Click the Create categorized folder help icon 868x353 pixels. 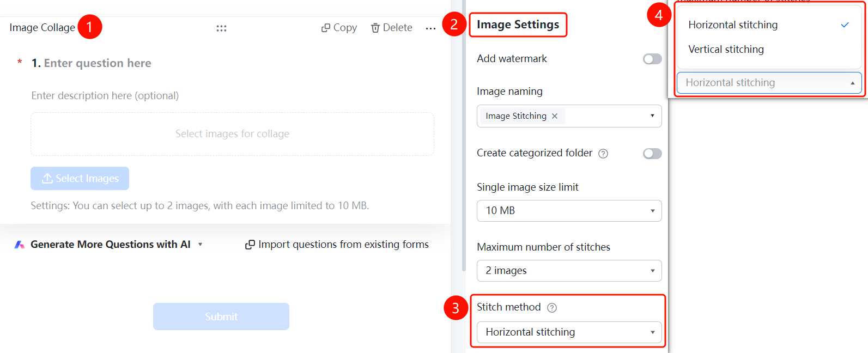tap(603, 154)
